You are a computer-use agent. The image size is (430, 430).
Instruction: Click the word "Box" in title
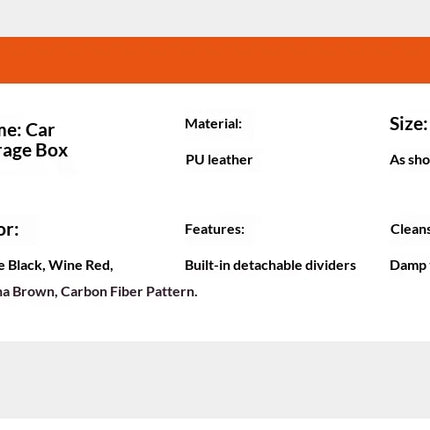52,150
